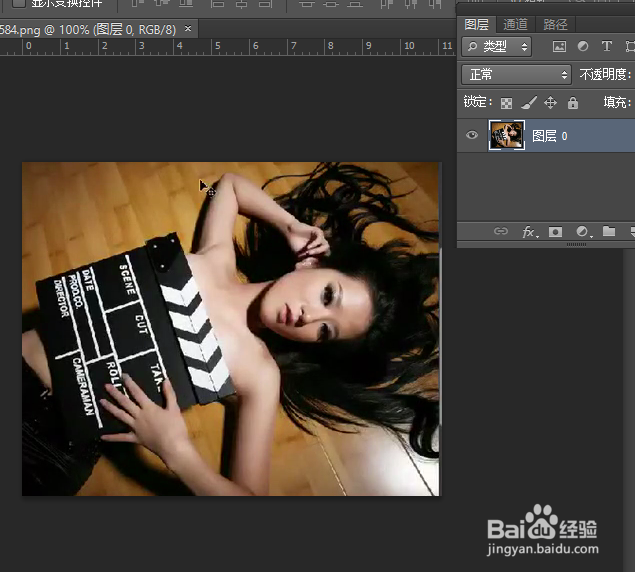This screenshot has height=572, width=635.
Task: Filter layers by pixel layers icon
Action: click(x=559, y=47)
